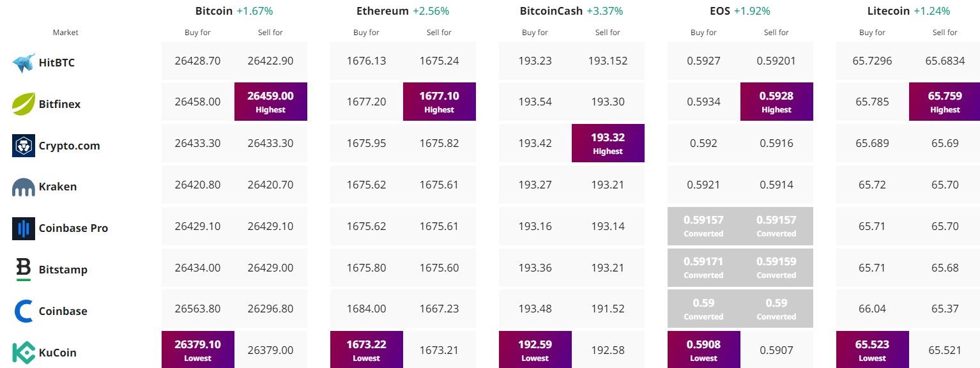Click the Coinbase Pro bars logo
The width and height of the screenshot is (980, 368).
tap(24, 228)
